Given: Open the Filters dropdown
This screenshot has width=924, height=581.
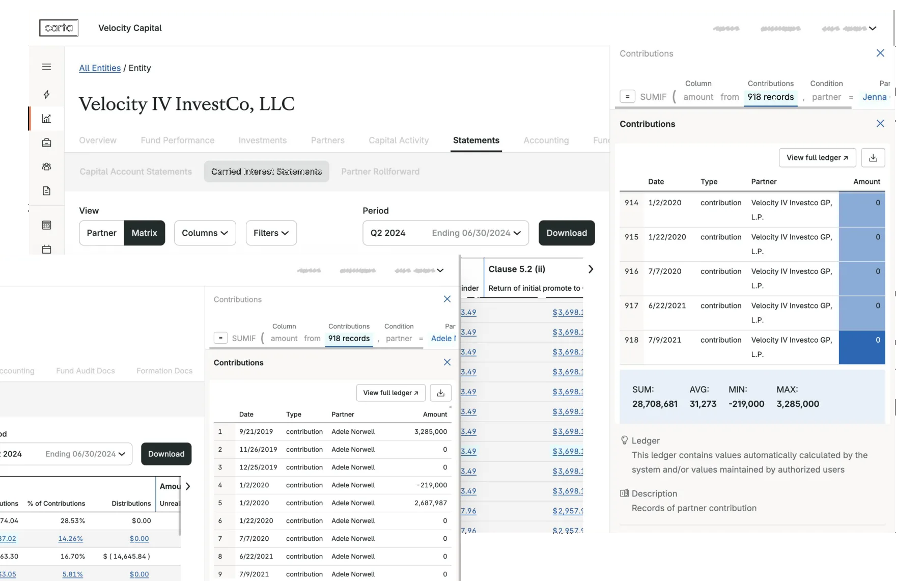Looking at the screenshot, I should click(271, 233).
